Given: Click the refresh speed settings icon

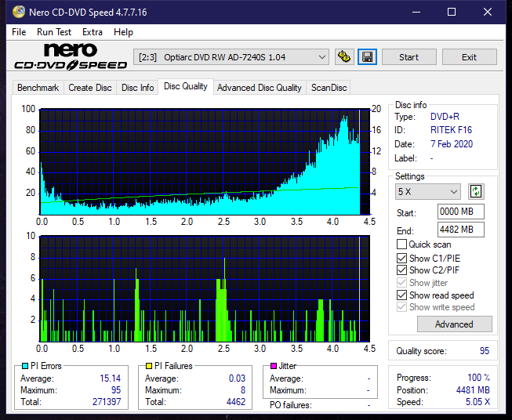Looking at the screenshot, I should coord(476,191).
